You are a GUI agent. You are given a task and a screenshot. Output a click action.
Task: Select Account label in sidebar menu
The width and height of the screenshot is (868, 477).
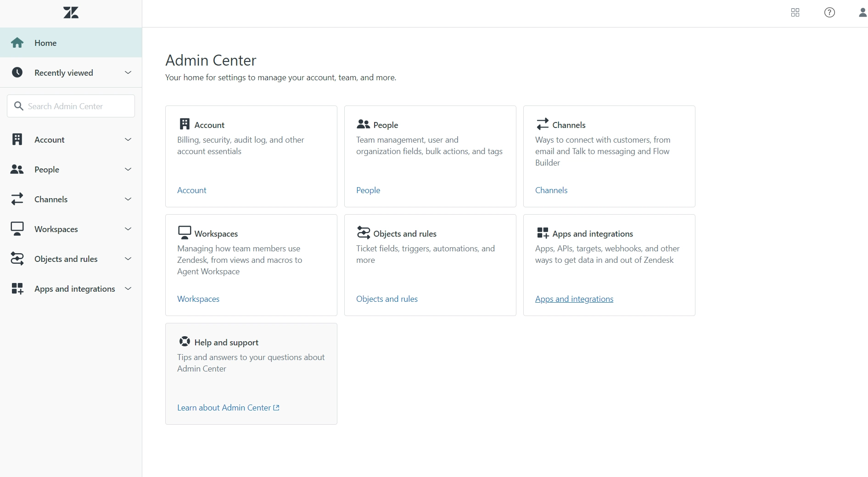50,139
